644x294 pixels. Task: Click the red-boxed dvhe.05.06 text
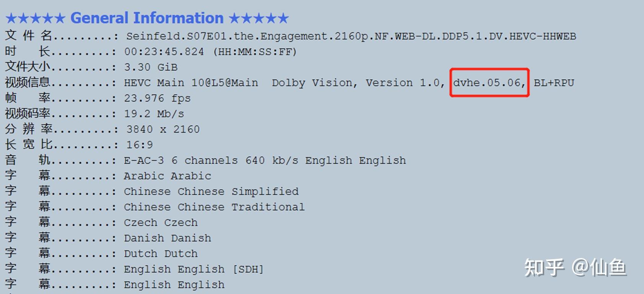pos(489,83)
